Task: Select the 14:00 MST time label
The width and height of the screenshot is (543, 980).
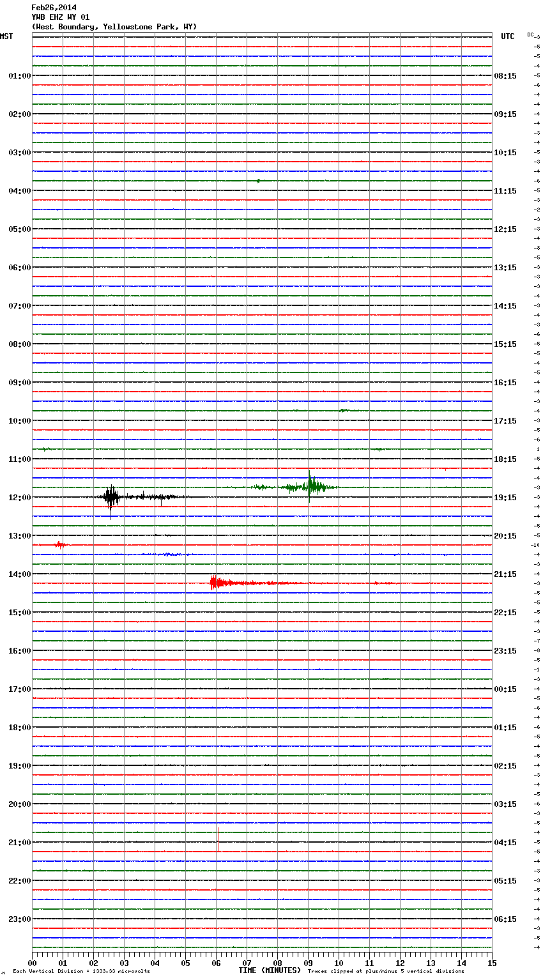Action: click(x=20, y=574)
